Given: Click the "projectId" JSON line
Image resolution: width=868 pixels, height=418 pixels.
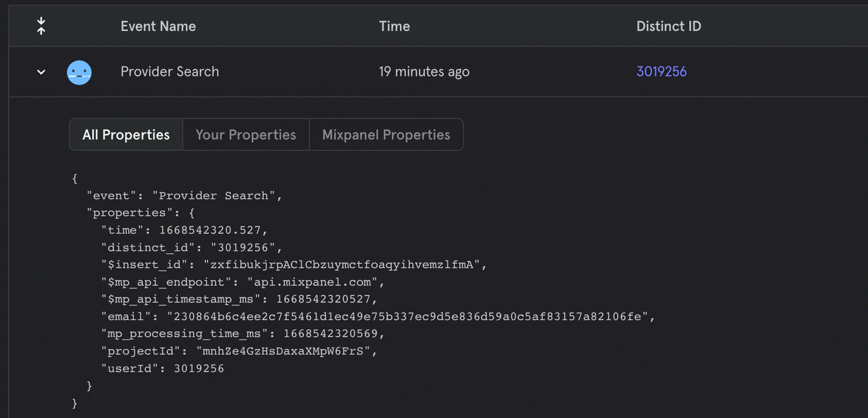Looking at the screenshot, I should tap(239, 351).
